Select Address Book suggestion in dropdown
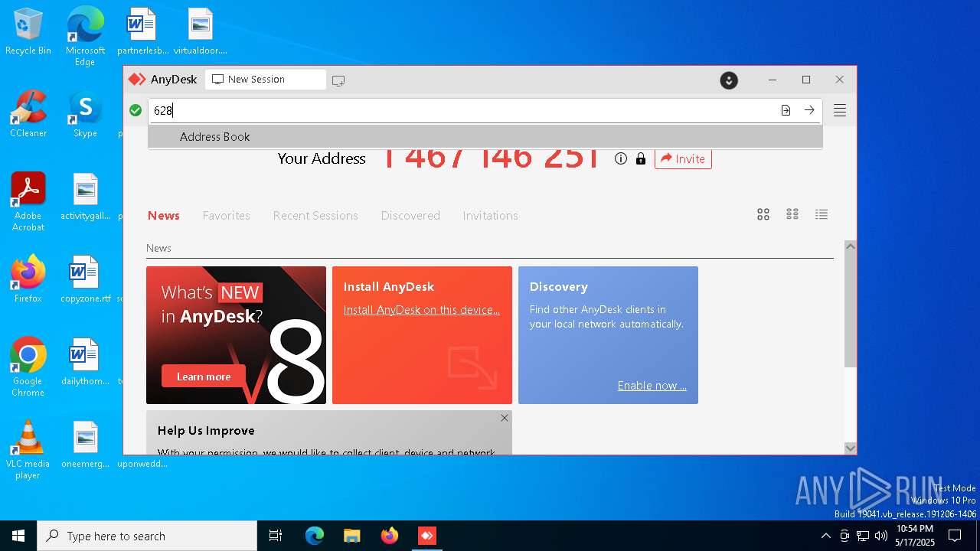 coord(485,137)
